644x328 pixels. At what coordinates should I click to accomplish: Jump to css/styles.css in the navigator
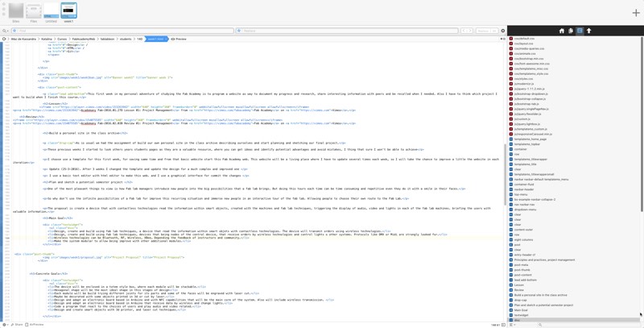(x=524, y=79)
